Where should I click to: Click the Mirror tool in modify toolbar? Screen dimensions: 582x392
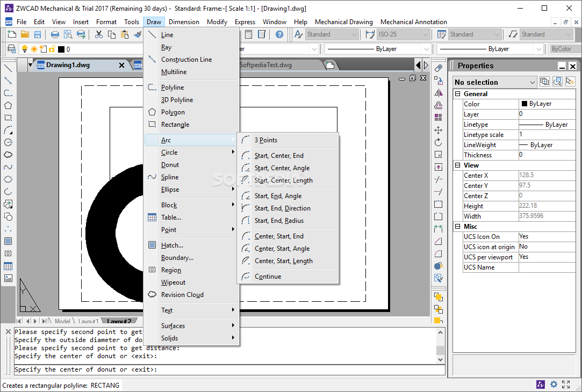pos(439,93)
